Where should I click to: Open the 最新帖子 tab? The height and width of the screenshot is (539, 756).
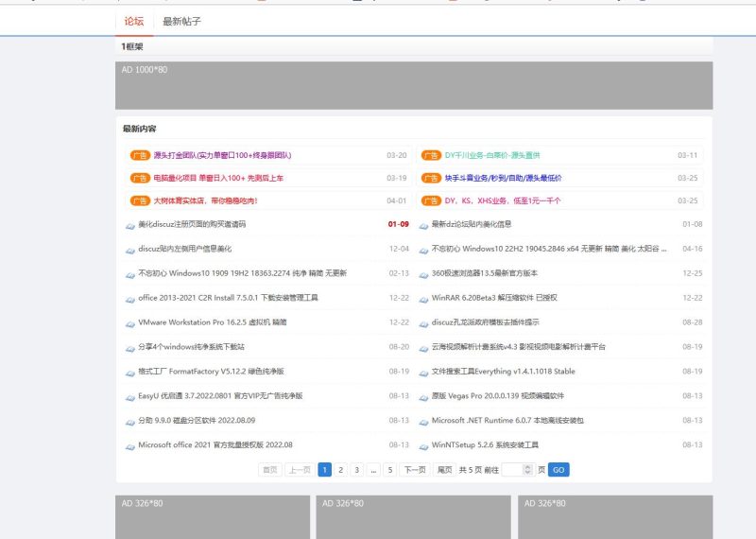[181, 21]
